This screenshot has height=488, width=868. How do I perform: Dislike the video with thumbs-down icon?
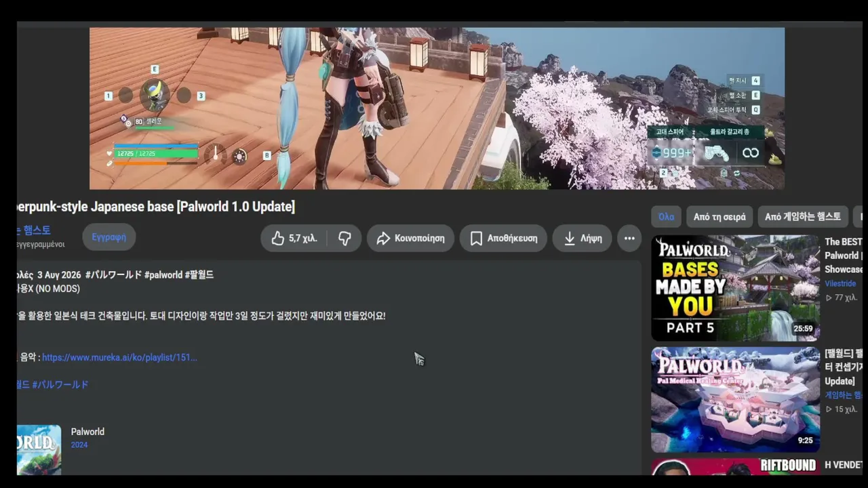344,239
